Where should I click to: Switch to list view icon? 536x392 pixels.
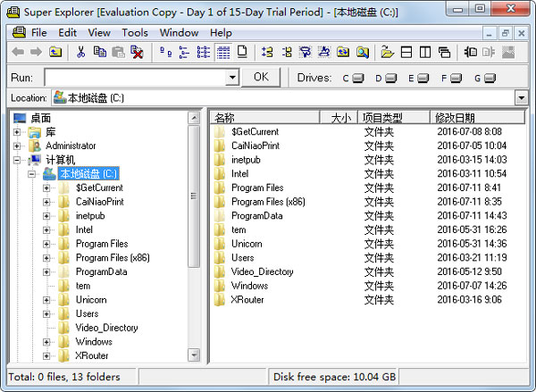[x=185, y=53]
